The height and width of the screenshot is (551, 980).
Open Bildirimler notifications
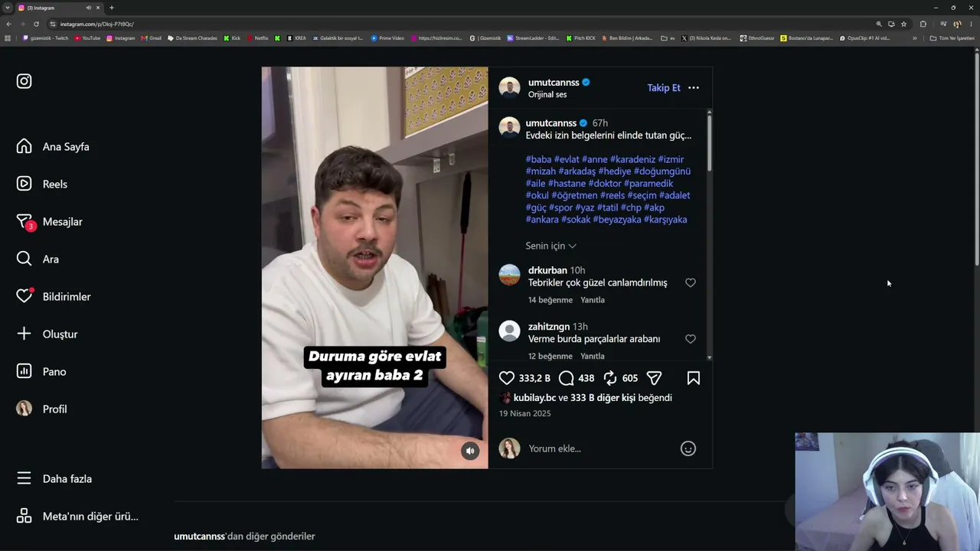[54, 297]
